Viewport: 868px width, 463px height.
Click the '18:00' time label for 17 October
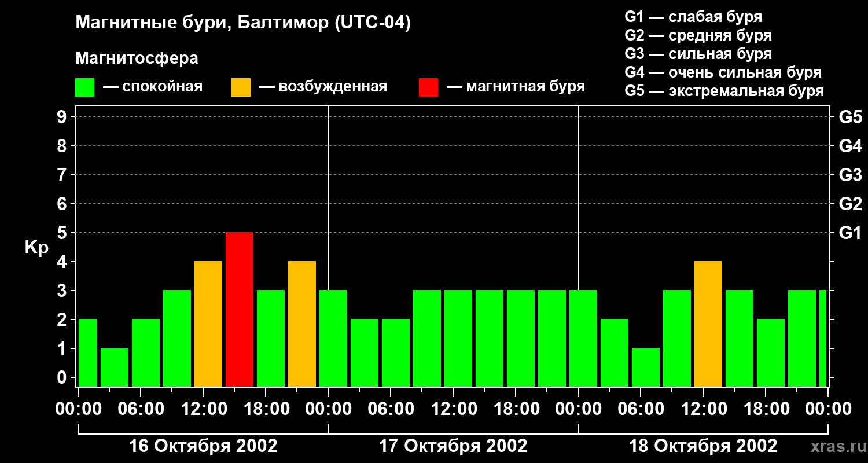[516, 409]
